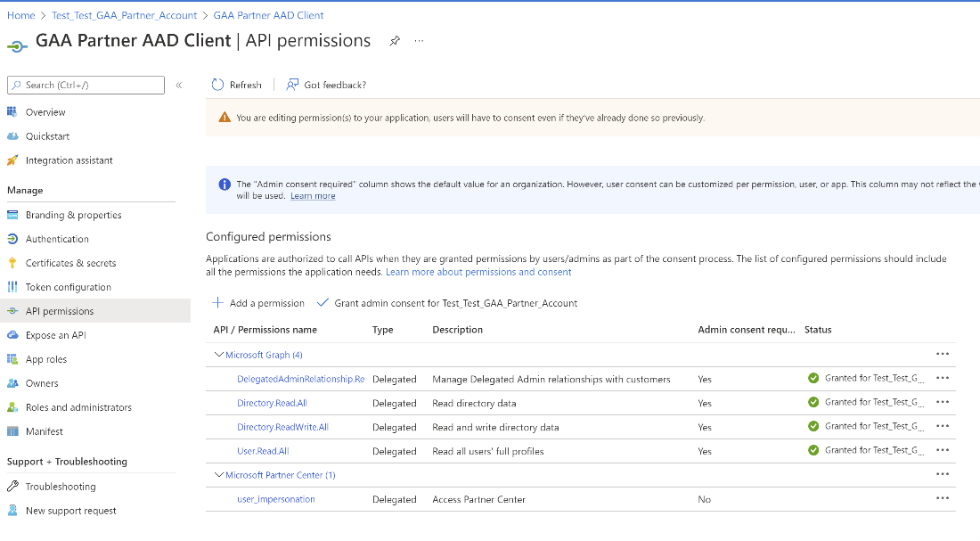The width and height of the screenshot is (980, 541).
Task: Click the API / Permissions name column header
Action: (265, 330)
